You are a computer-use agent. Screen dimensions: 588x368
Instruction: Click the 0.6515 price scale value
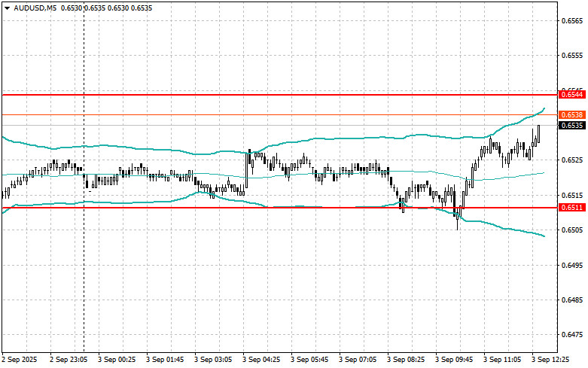pyautogui.click(x=572, y=195)
